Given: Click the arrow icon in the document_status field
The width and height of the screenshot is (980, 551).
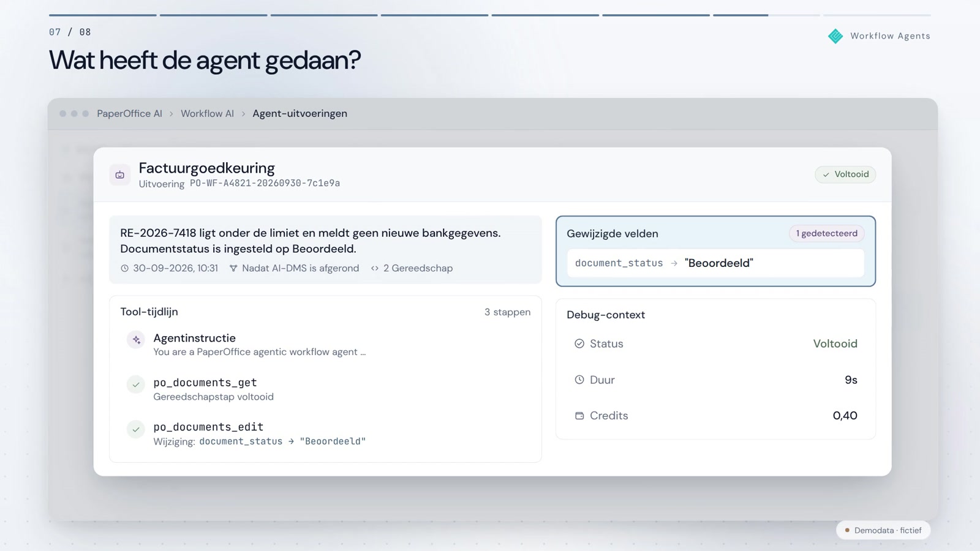Looking at the screenshot, I should 674,263.
